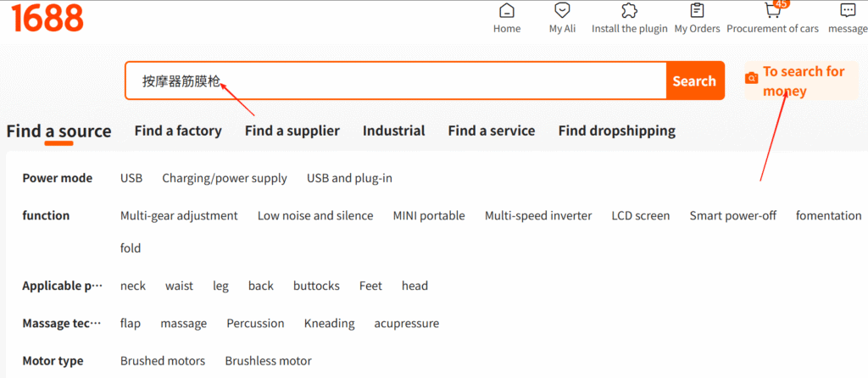Focus the search text input box

click(x=395, y=81)
